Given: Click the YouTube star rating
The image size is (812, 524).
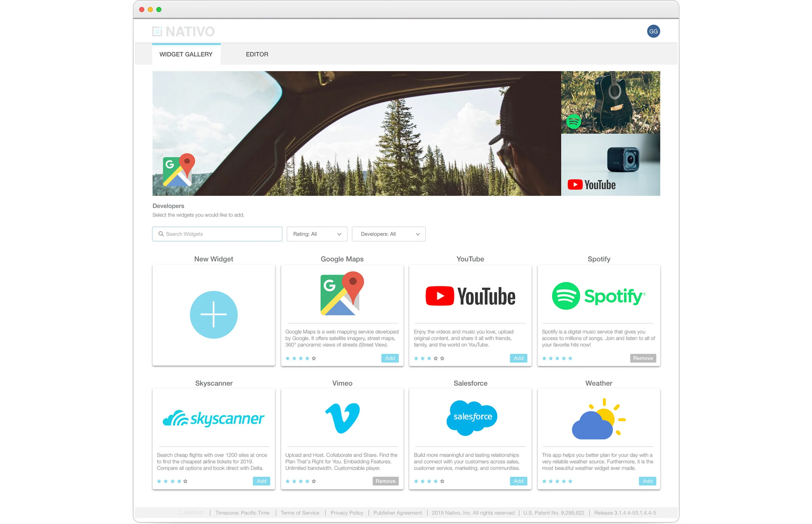Looking at the screenshot, I should [x=429, y=358].
